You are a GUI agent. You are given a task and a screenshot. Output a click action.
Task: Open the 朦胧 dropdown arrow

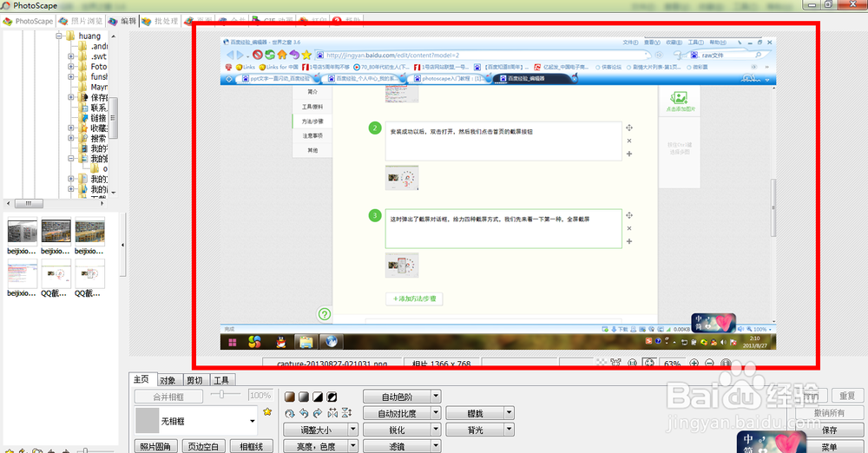pos(509,413)
